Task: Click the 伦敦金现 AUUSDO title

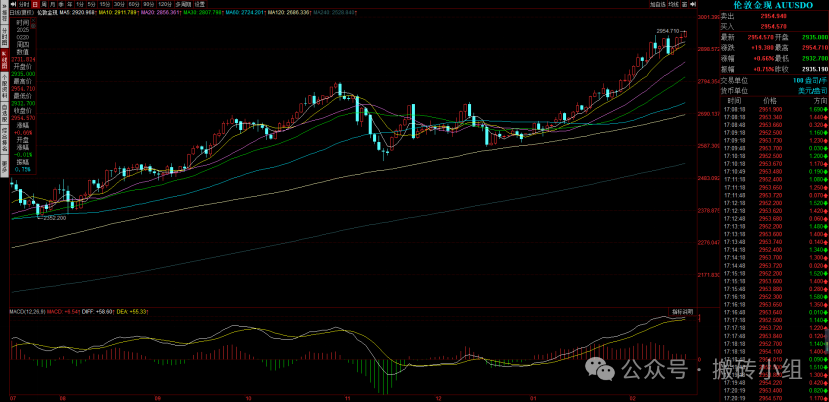Action: tap(772, 5)
